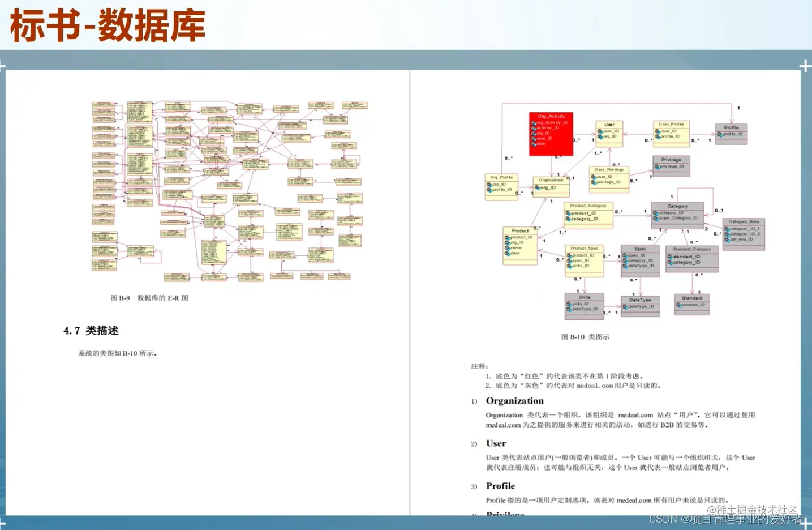Select the privilege_ID attribute icon in Privilege class

click(x=657, y=167)
